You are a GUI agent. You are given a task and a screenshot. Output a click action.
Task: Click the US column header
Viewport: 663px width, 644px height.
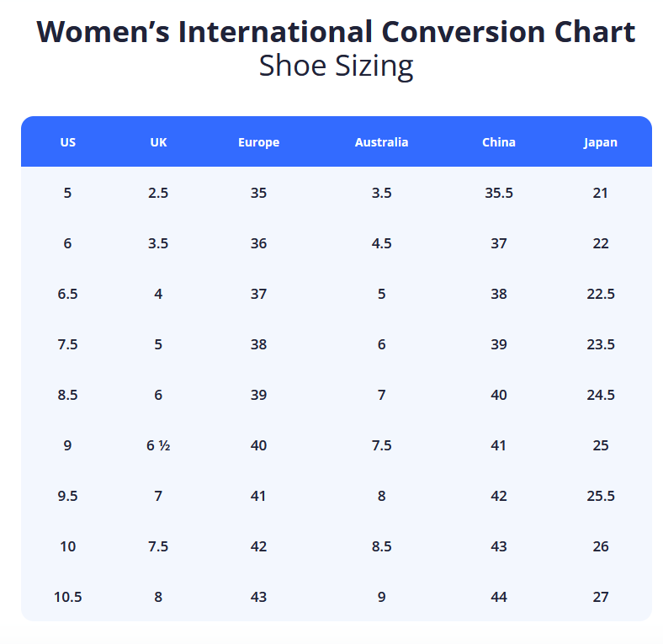point(68,142)
